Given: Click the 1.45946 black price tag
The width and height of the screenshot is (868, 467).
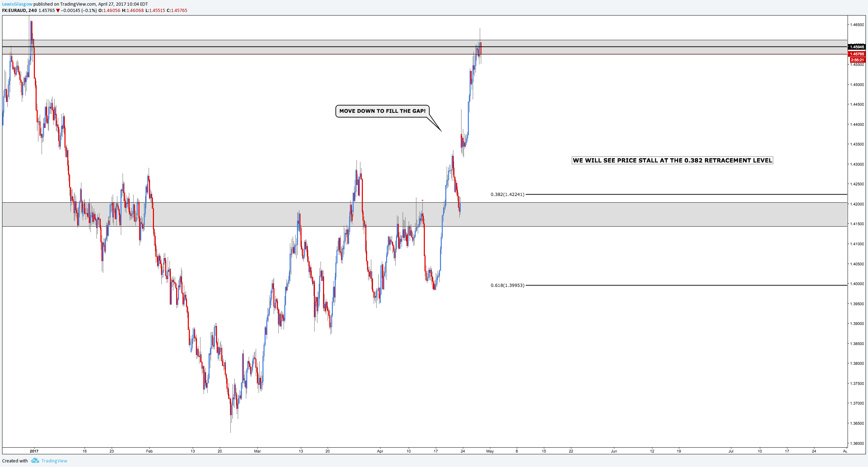Looking at the screenshot, I should tap(857, 47).
